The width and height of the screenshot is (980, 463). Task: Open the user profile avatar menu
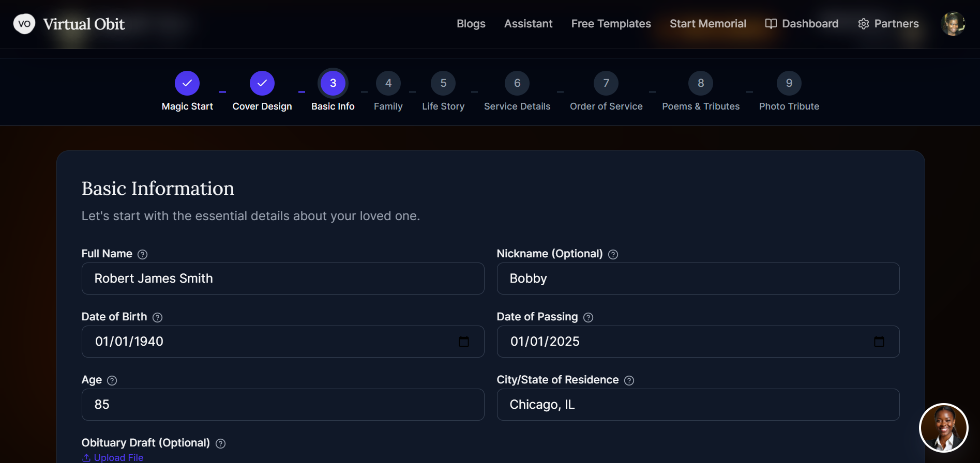(953, 24)
